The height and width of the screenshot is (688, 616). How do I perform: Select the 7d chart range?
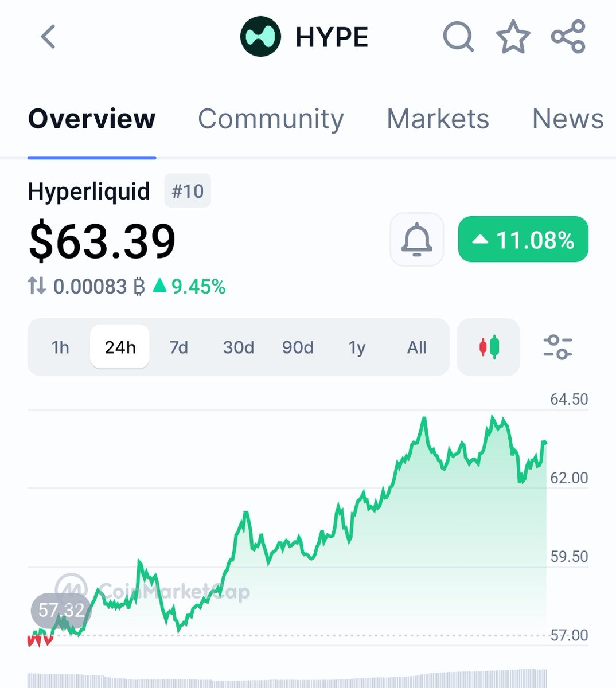point(179,347)
